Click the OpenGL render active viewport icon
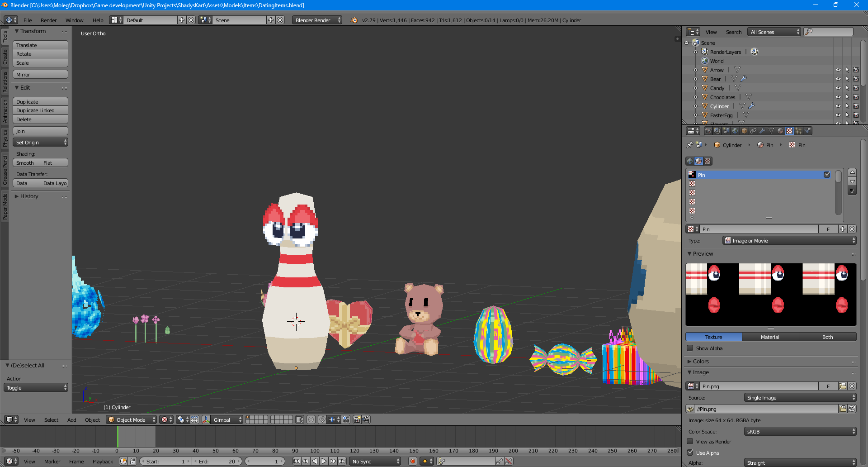The image size is (868, 467). [x=357, y=419]
